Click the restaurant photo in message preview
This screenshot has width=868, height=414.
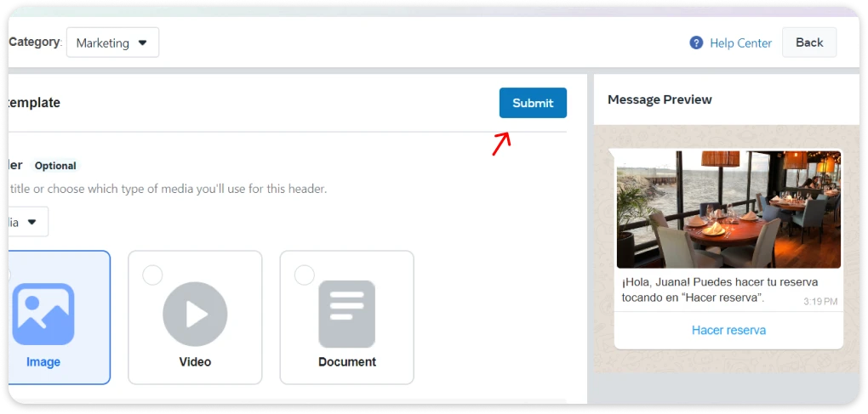coord(728,209)
